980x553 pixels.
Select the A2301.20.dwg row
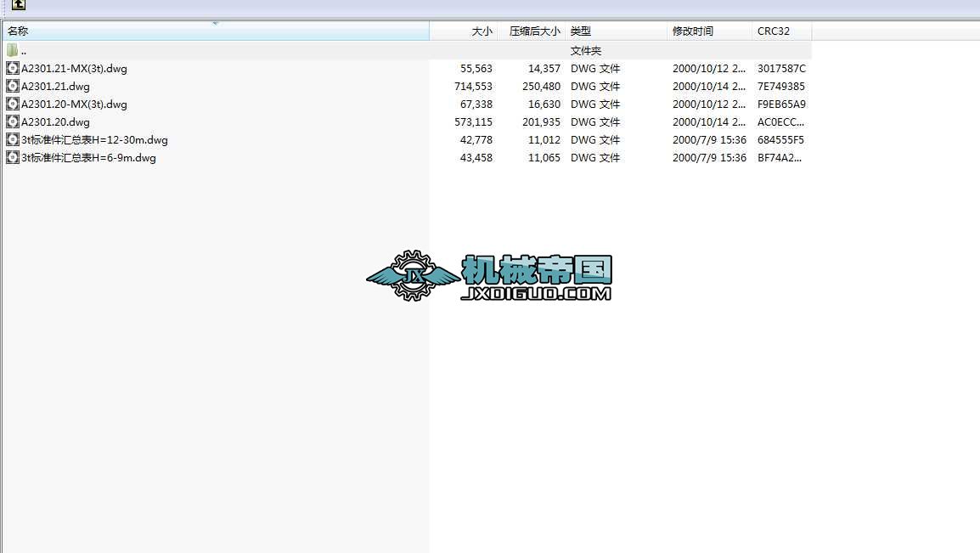(56, 121)
